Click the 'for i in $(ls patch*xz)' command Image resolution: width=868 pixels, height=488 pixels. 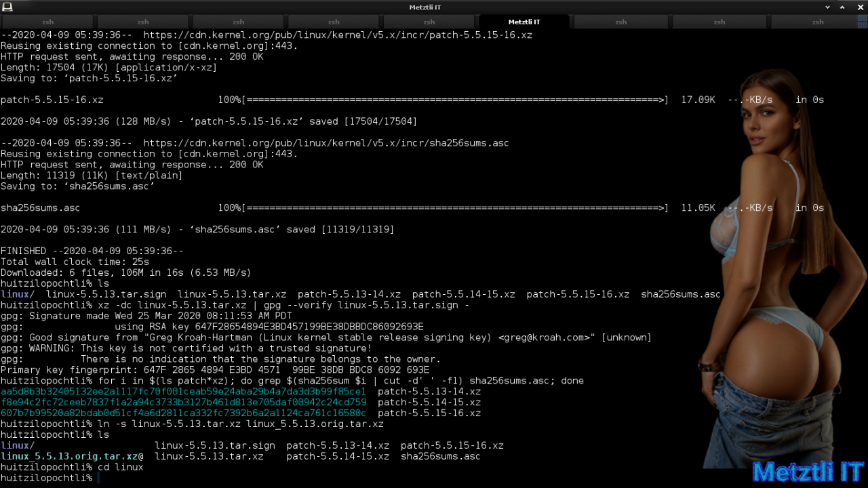coord(340,382)
